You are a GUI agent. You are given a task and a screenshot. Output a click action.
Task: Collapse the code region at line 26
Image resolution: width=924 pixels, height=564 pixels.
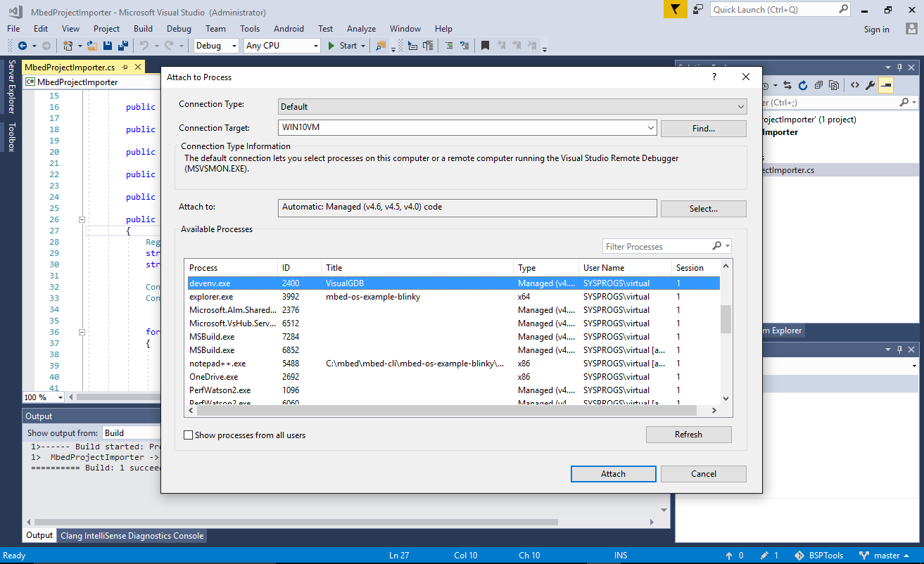click(82, 219)
